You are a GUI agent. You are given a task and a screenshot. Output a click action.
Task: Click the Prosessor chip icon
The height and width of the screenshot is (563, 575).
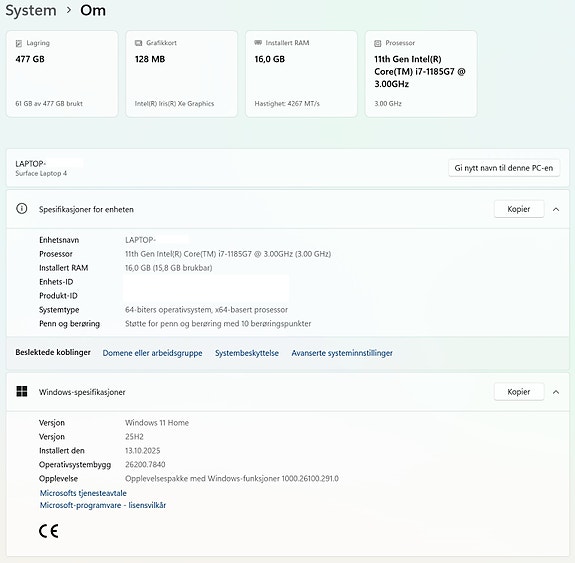click(377, 43)
